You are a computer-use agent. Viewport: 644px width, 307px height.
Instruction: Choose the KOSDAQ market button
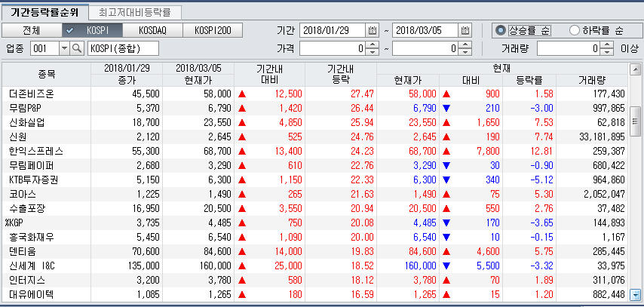[x=152, y=30]
